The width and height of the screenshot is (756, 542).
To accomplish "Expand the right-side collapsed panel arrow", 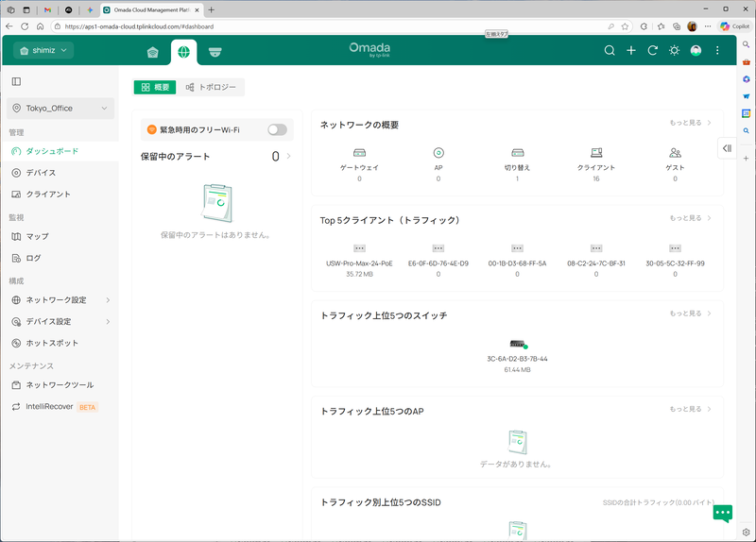I will click(x=727, y=148).
